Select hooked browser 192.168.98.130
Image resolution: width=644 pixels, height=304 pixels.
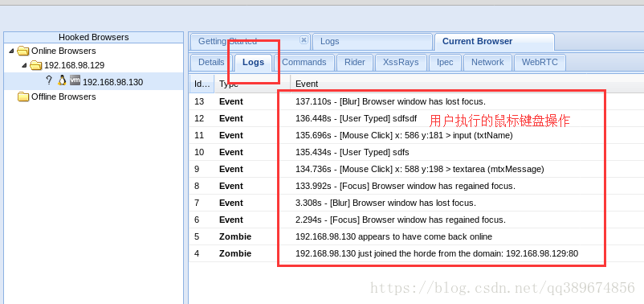pyautogui.click(x=94, y=81)
